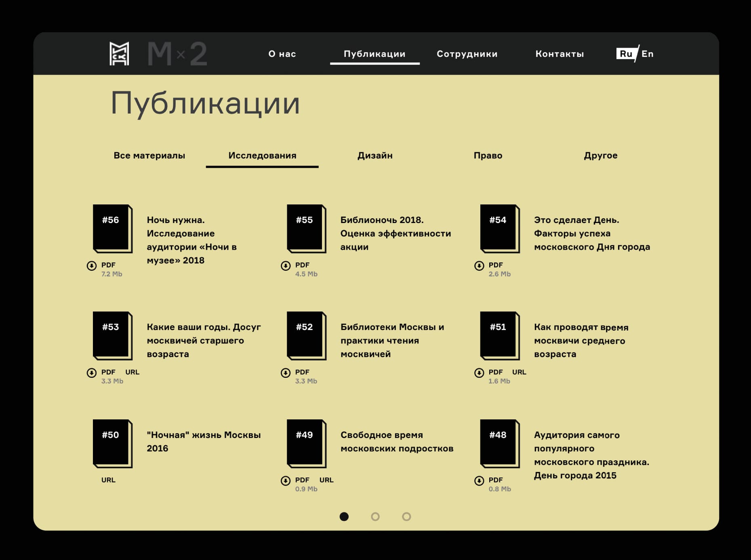Open the #54 book cover
This screenshot has width=751, height=560.
click(500, 229)
